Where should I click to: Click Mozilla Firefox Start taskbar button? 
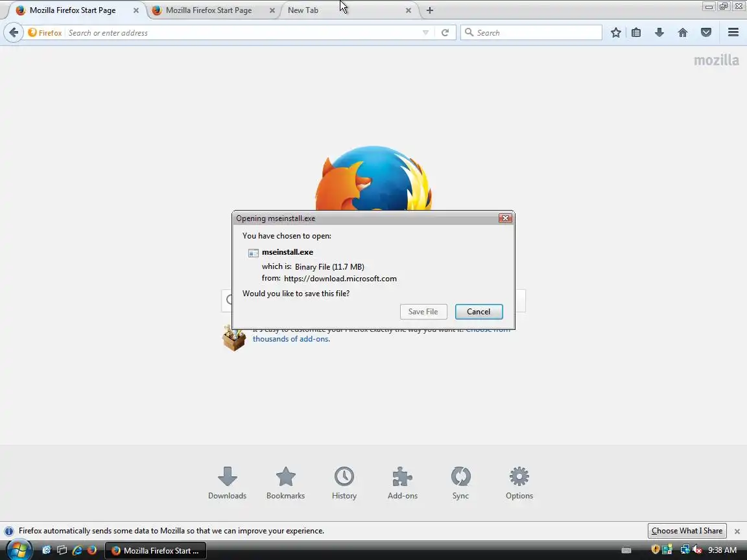[x=156, y=550]
